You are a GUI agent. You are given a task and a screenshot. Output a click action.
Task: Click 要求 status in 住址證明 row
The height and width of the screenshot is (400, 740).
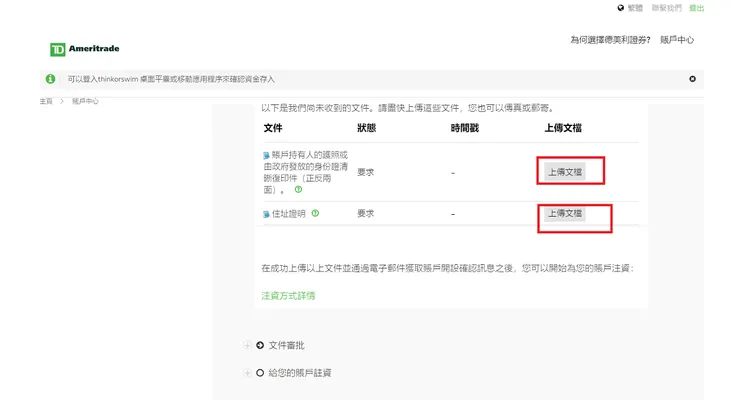(x=366, y=214)
